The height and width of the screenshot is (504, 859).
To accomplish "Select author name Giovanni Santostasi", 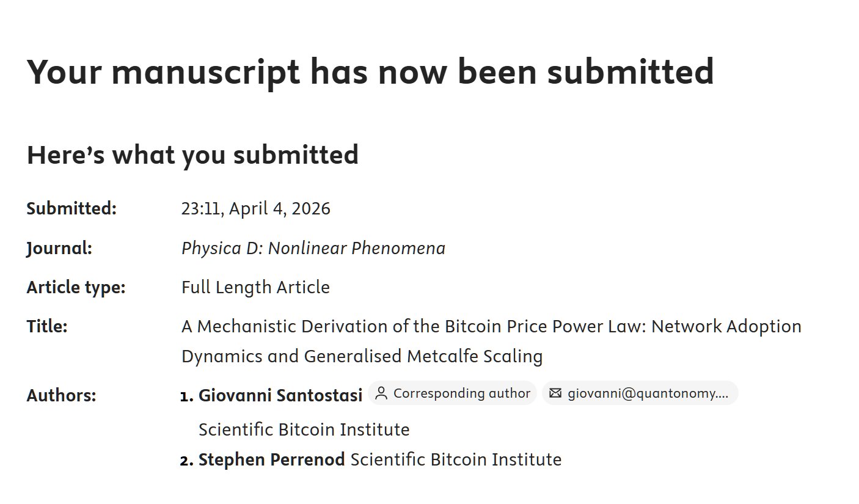I will tap(280, 395).
